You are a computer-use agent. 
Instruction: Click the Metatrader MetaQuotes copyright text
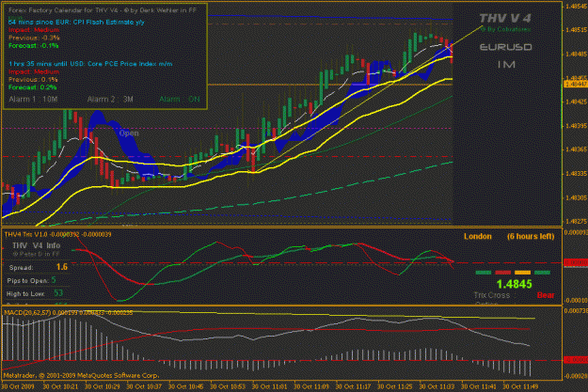pos(81,375)
